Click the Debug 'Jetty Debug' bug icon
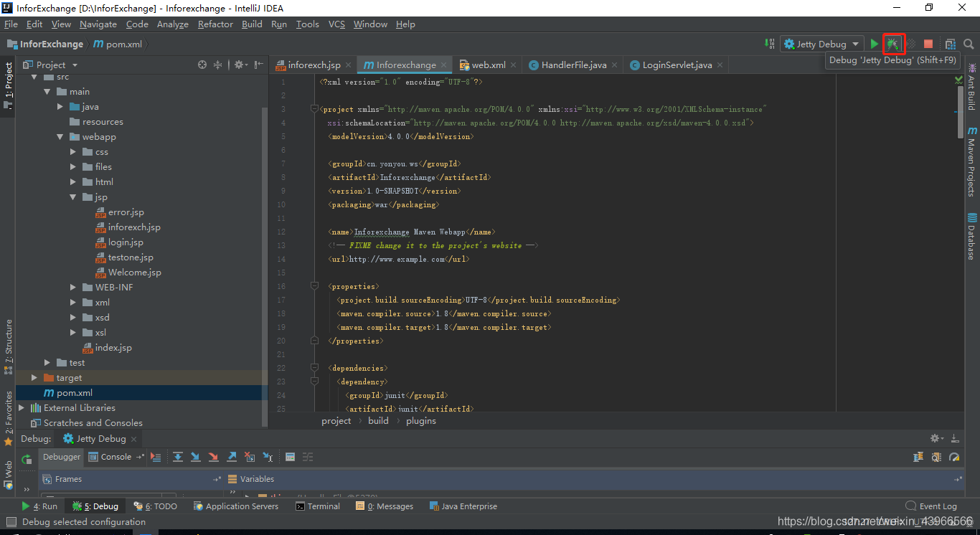Viewport: 980px width, 535px height. coord(892,44)
